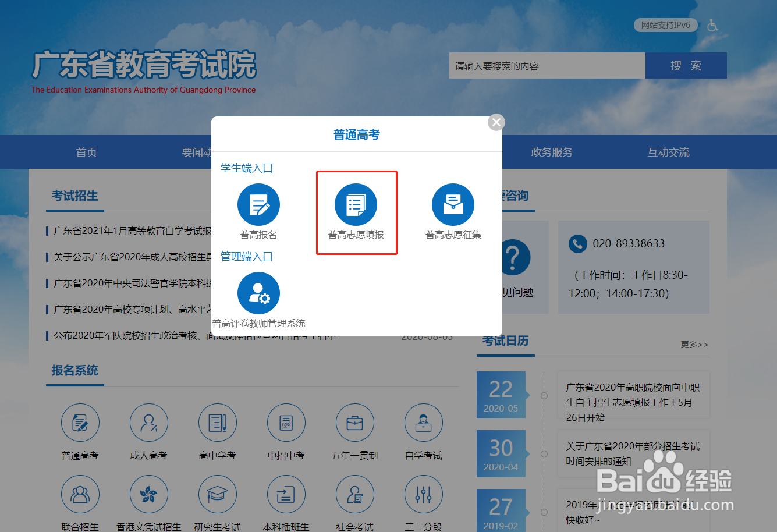Select the 中招中考 icon
The image size is (777, 532).
pyautogui.click(x=286, y=423)
